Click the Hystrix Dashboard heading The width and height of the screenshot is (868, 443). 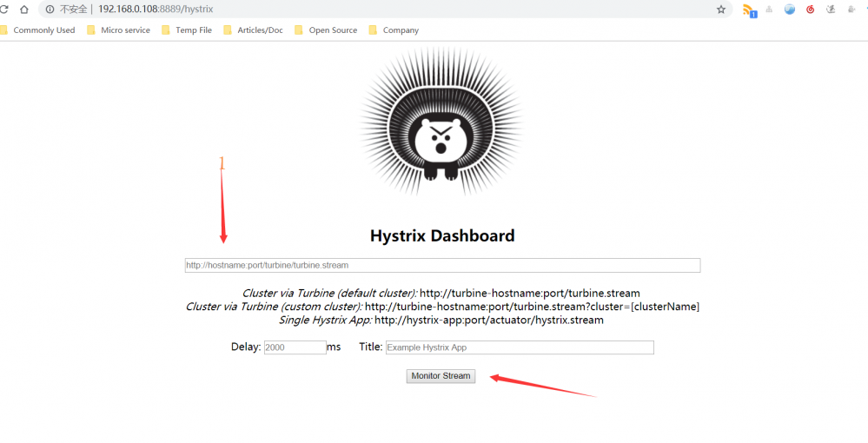(x=442, y=236)
